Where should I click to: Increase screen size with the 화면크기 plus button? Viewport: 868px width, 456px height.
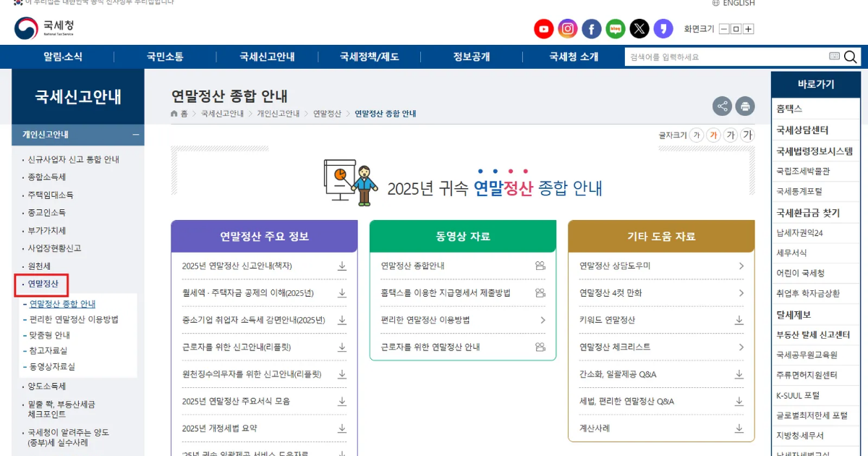tap(749, 29)
